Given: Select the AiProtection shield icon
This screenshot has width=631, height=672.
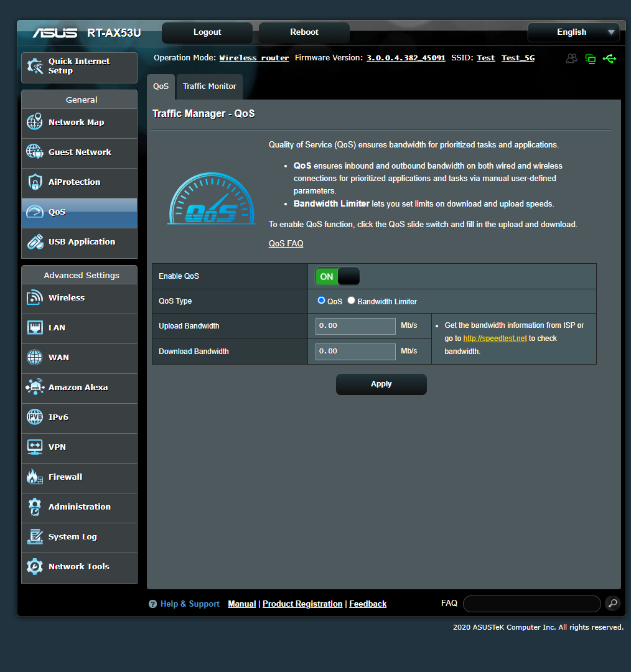Looking at the screenshot, I should point(34,182).
